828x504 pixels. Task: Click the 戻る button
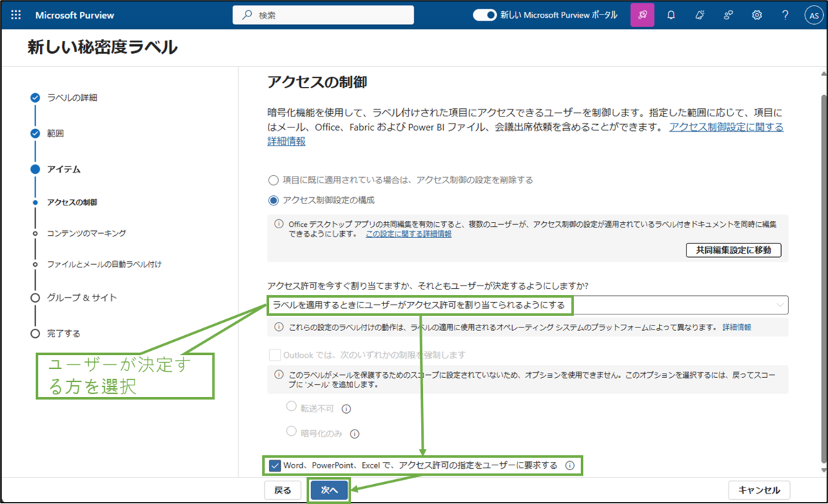[x=283, y=490]
